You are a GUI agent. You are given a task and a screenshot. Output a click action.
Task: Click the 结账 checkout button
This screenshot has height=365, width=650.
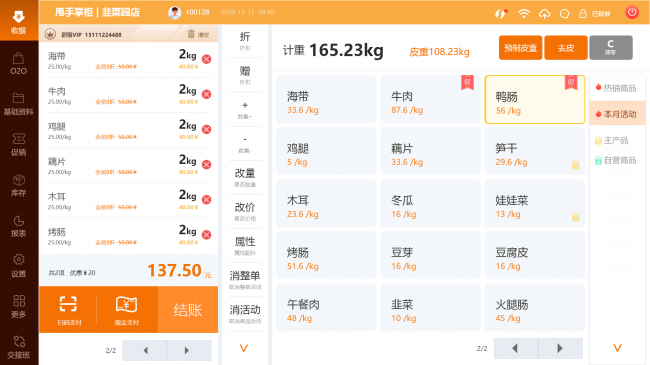[x=188, y=309]
